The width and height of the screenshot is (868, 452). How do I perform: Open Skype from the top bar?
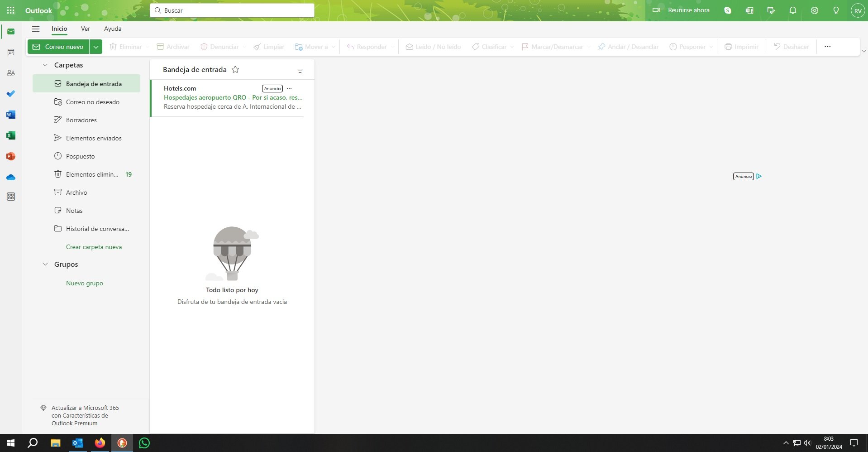coord(728,10)
